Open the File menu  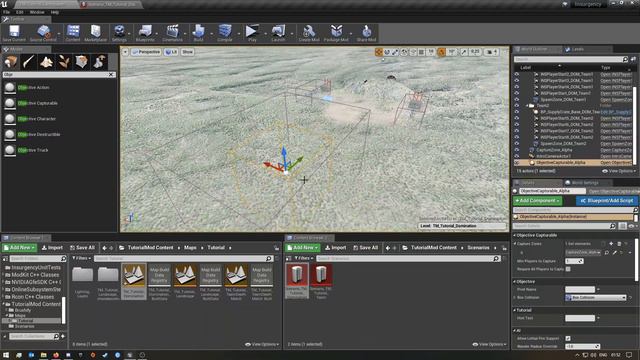[x=7, y=12]
